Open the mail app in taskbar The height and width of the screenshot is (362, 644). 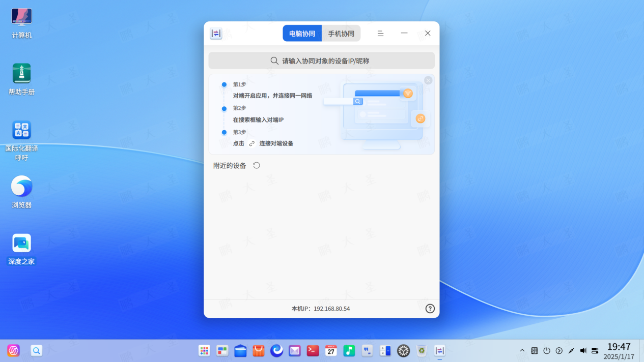[295, 350]
